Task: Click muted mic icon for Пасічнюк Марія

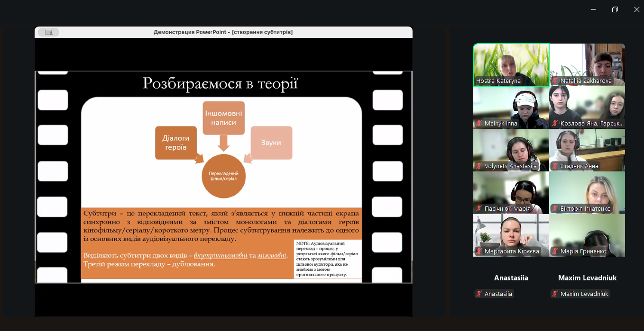Action: (479, 209)
